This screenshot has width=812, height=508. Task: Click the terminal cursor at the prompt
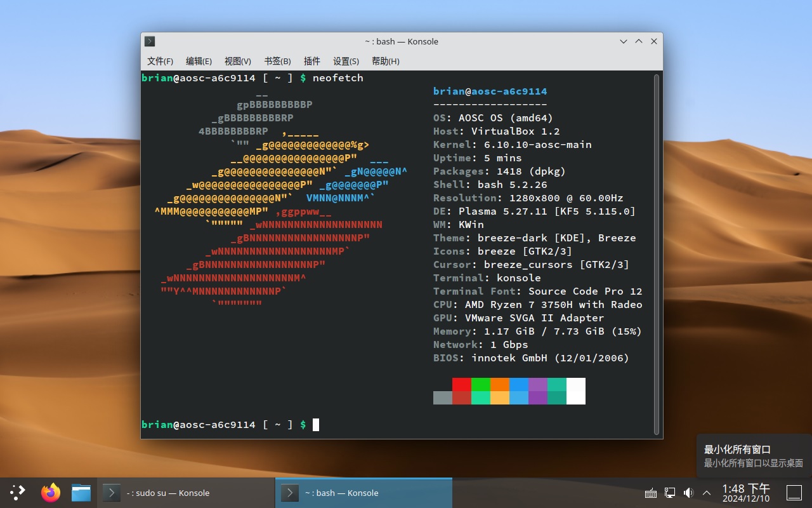point(316,425)
